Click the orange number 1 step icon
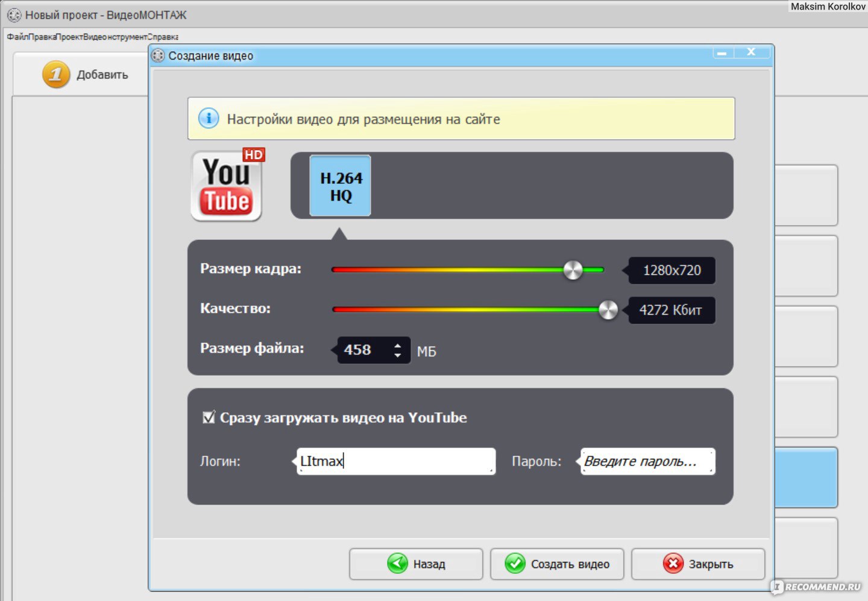This screenshot has width=868, height=601. tap(56, 75)
